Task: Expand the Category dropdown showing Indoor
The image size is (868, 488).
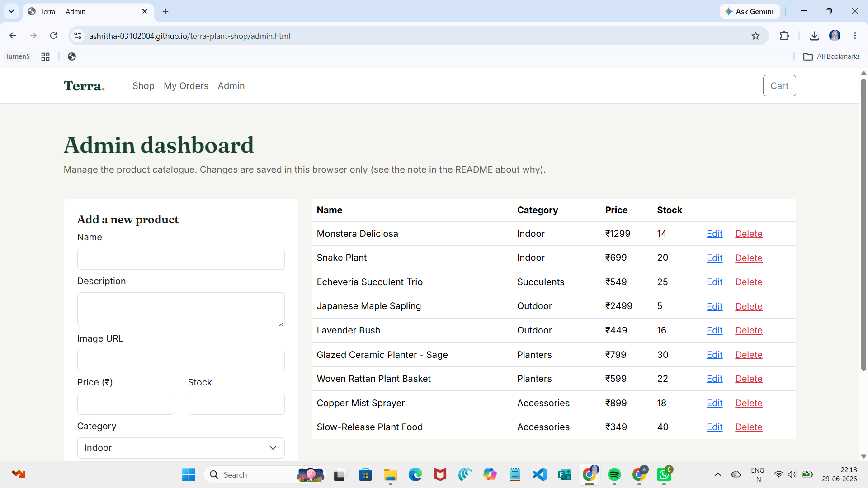Action: 181,448
